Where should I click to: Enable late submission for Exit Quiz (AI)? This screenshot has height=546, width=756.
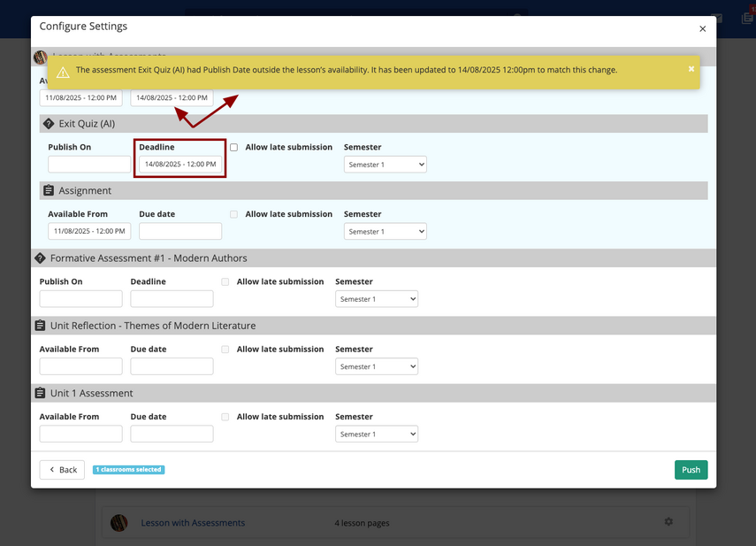[233, 148]
